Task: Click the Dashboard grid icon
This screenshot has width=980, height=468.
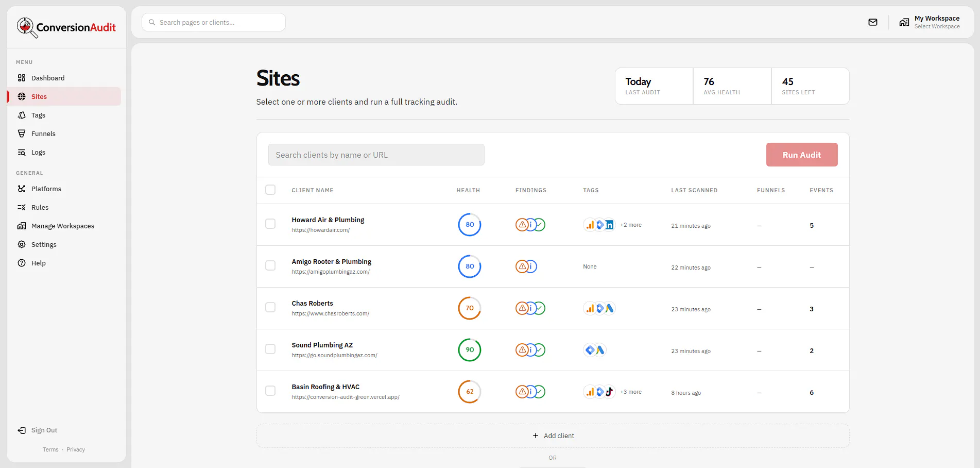Action: coord(22,78)
